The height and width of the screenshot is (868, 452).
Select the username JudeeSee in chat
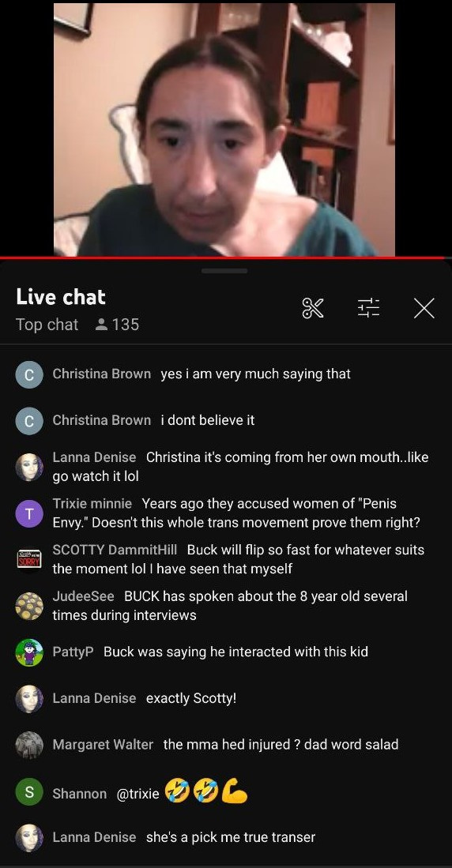click(83, 596)
